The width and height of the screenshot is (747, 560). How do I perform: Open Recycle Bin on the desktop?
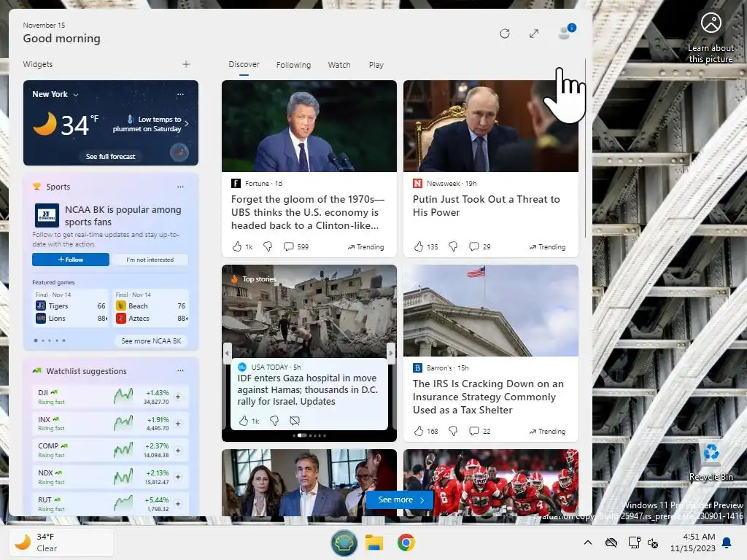coord(711,461)
